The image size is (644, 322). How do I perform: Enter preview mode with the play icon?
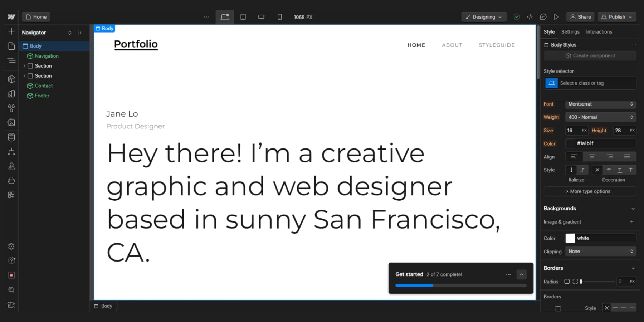coord(556,17)
